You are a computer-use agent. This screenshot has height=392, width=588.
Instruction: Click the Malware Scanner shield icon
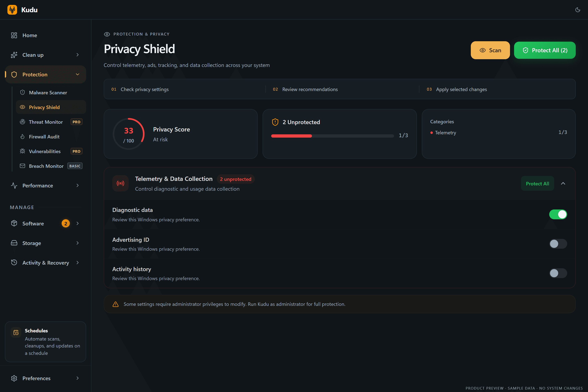22,92
